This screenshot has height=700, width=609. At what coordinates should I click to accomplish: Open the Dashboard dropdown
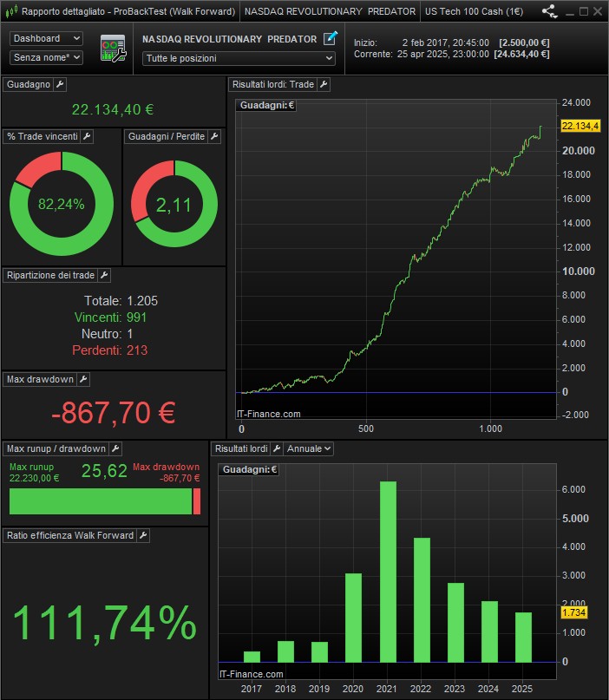(x=46, y=39)
